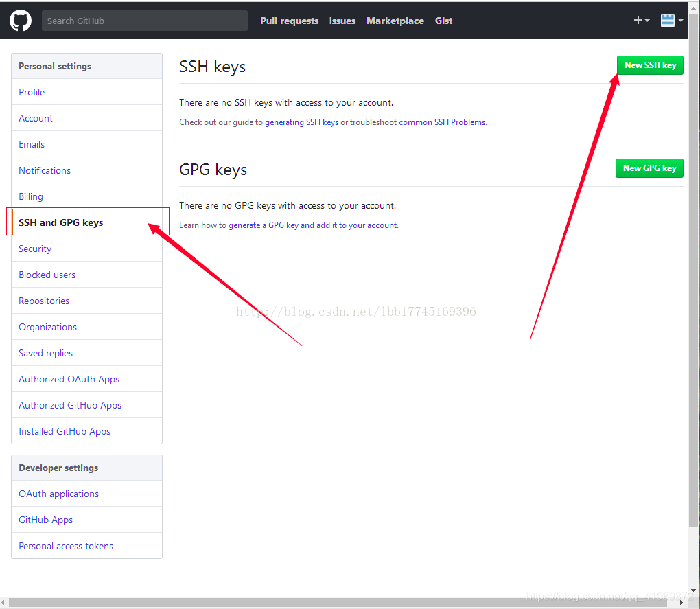
Task: Open Blocked users settings
Action: 86,275
